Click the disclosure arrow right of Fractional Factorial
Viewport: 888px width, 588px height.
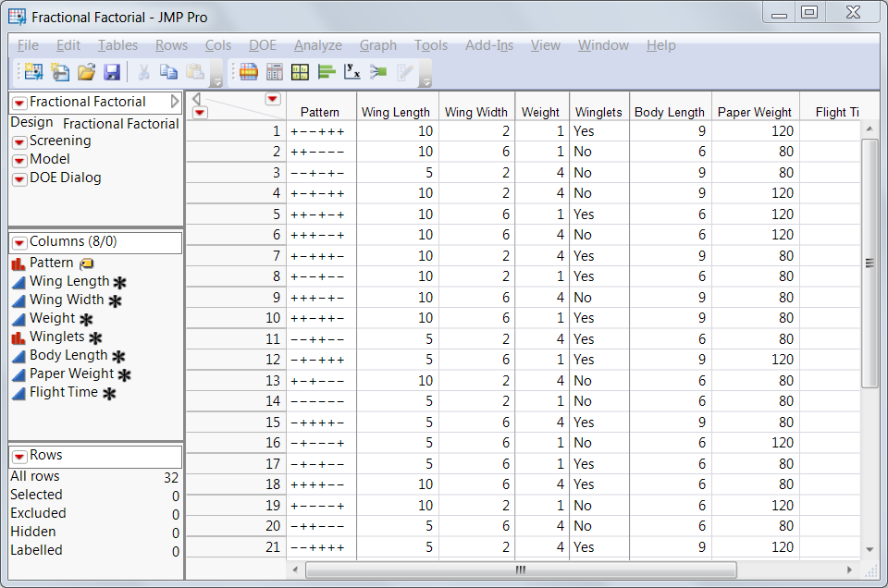click(175, 102)
